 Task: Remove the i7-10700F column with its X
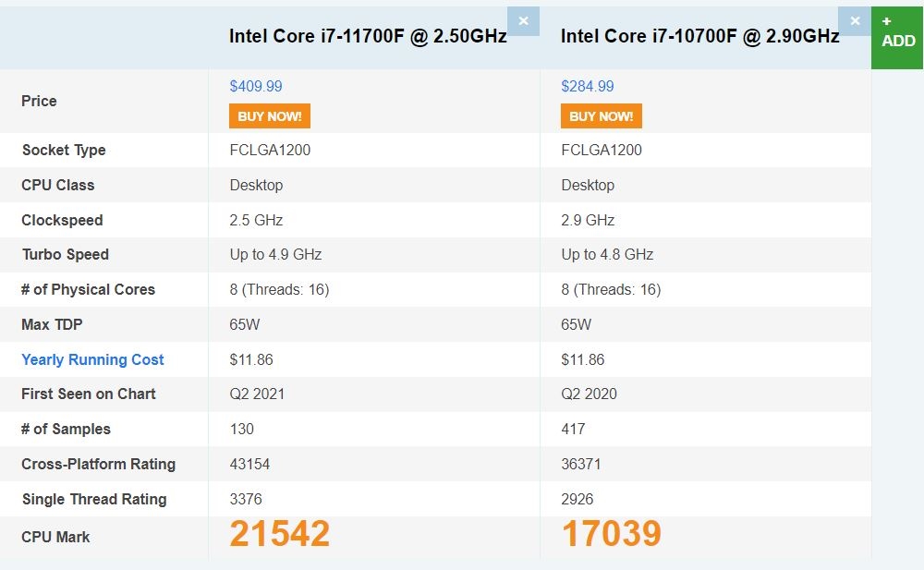(855, 20)
